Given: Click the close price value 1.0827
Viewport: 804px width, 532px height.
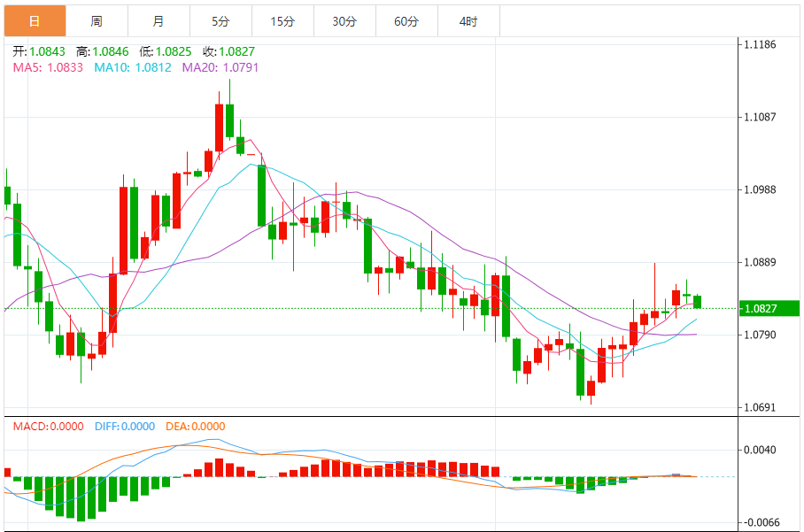Looking at the screenshot, I should click(x=237, y=51).
